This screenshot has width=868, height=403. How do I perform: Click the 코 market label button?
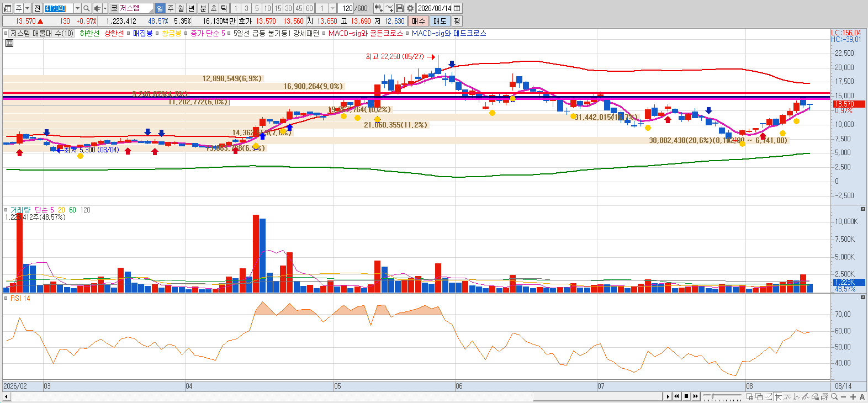click(114, 8)
